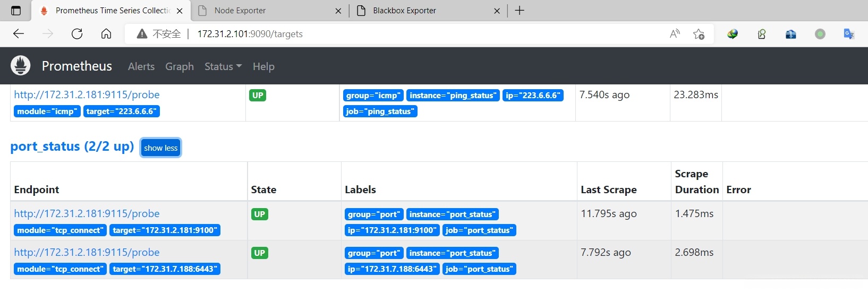Click the translate extension icon
868x293 pixels.
click(849, 34)
